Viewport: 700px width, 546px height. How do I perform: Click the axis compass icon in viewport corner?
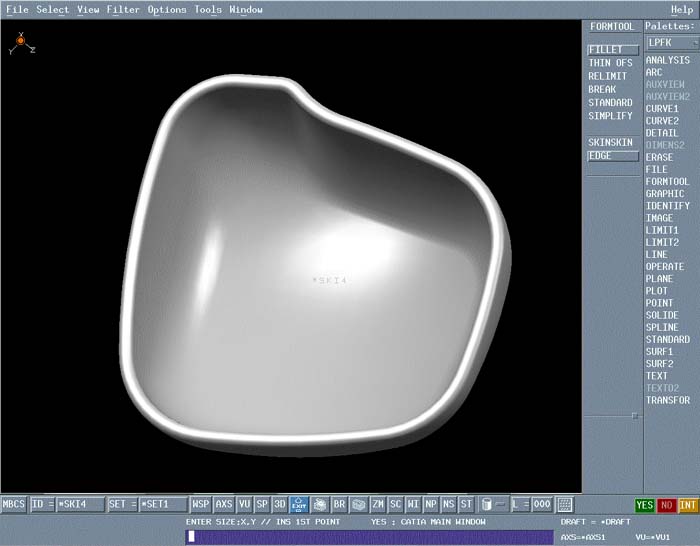(21, 42)
